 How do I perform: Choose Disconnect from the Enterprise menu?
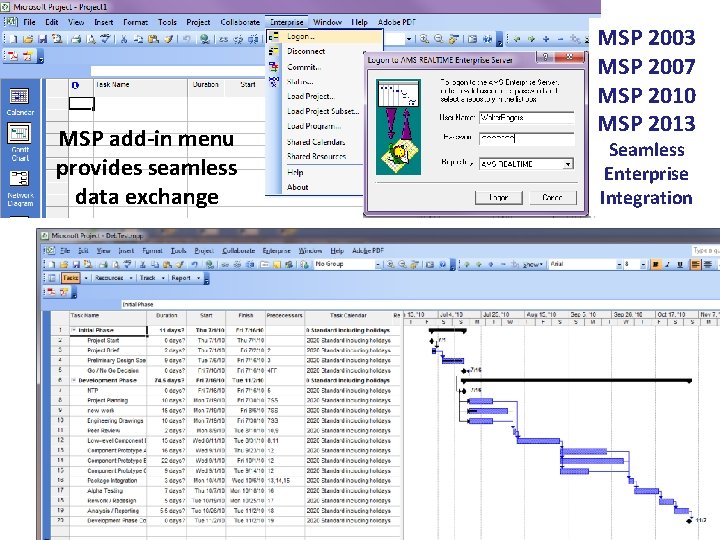coord(306,51)
